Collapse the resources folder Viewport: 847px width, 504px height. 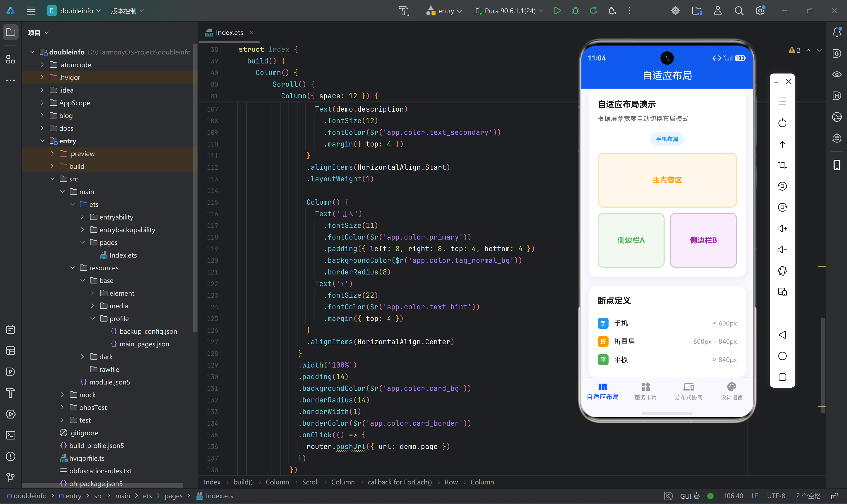73,268
